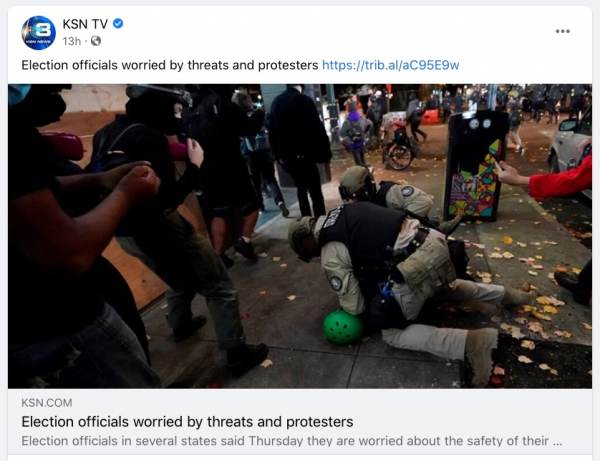Viewport: 600px width, 461px height.
Task: Open the bold headline Election officials worried
Action: tap(187, 422)
